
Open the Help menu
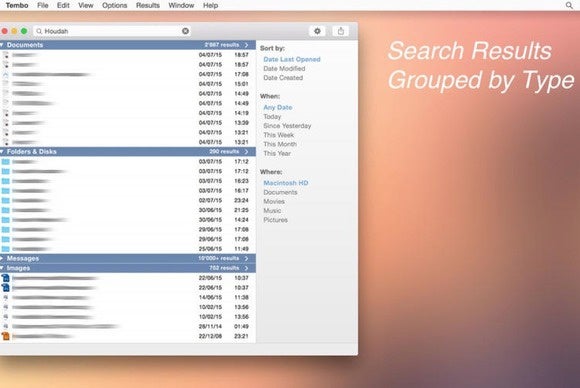coord(210,5)
